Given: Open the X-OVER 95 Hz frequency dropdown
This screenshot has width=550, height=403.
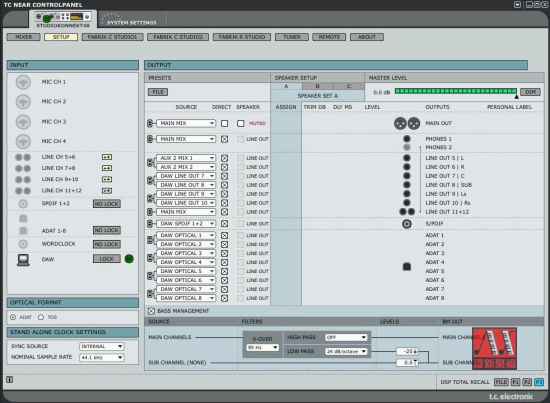Looking at the screenshot, I should (x=263, y=348).
